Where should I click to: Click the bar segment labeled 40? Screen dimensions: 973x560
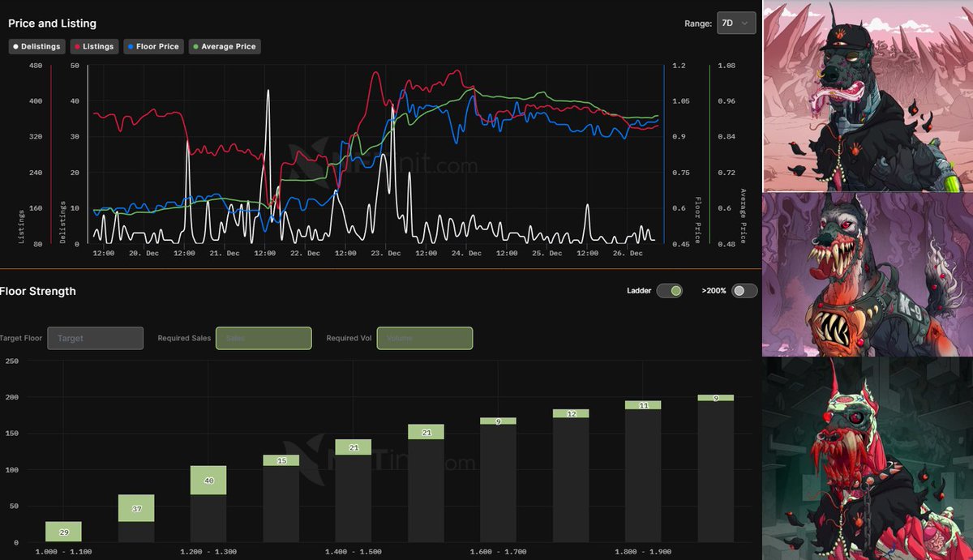tap(208, 481)
